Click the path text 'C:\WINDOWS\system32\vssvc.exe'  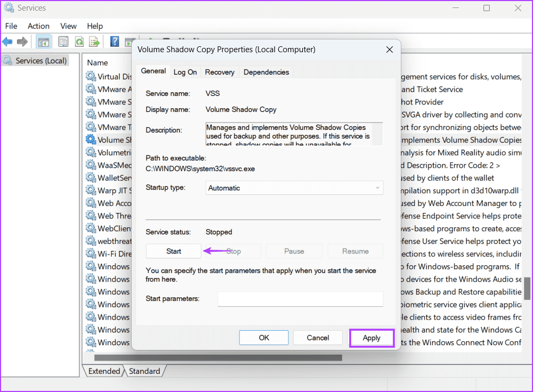pyautogui.click(x=200, y=169)
